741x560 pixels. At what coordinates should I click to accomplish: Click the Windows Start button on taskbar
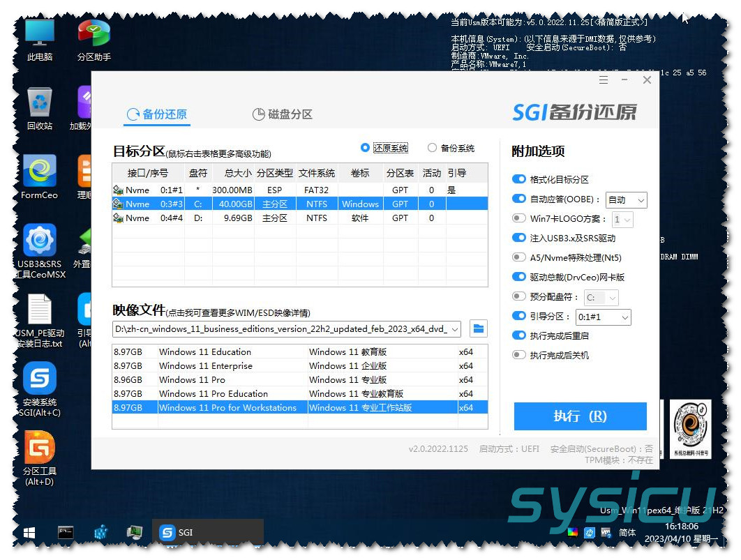tap(29, 533)
